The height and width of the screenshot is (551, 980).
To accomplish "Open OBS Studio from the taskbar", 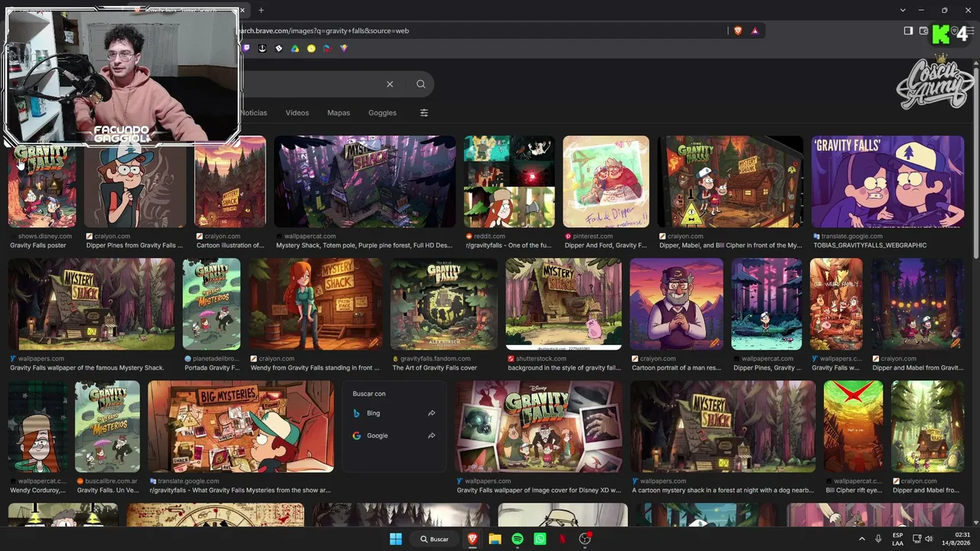I will [585, 539].
